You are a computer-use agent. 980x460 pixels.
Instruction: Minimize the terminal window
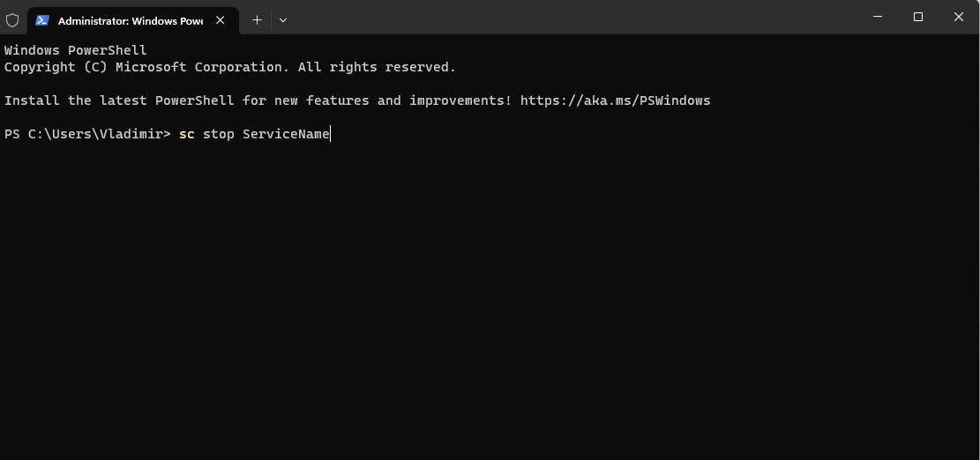(878, 17)
